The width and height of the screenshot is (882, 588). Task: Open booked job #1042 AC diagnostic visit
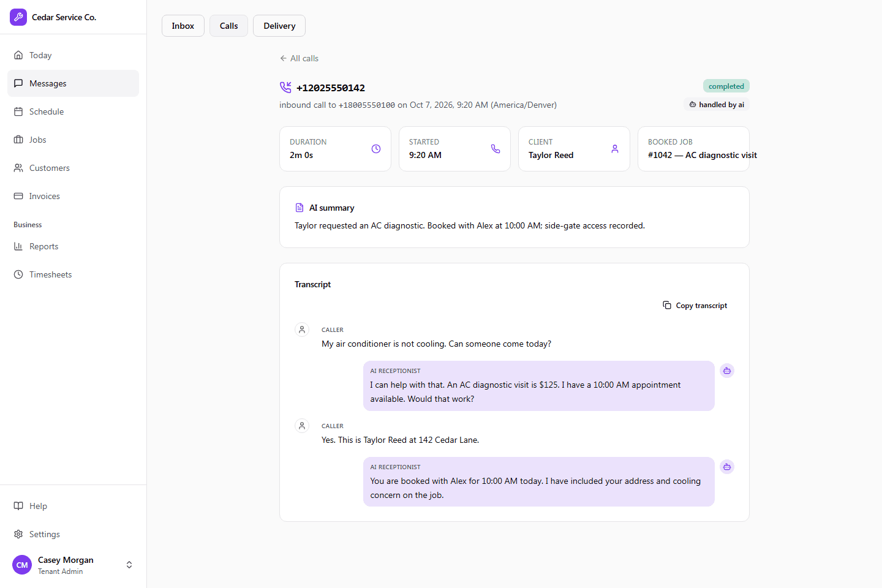point(693,149)
